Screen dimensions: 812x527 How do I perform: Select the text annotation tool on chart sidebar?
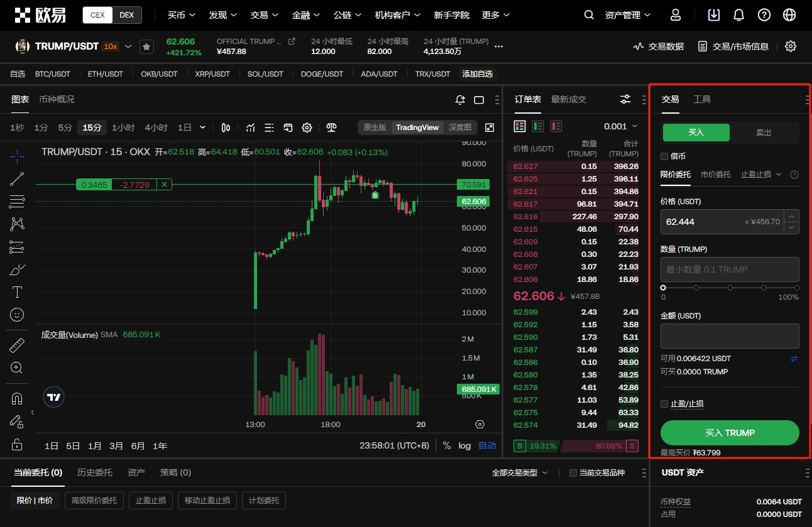tap(16, 291)
